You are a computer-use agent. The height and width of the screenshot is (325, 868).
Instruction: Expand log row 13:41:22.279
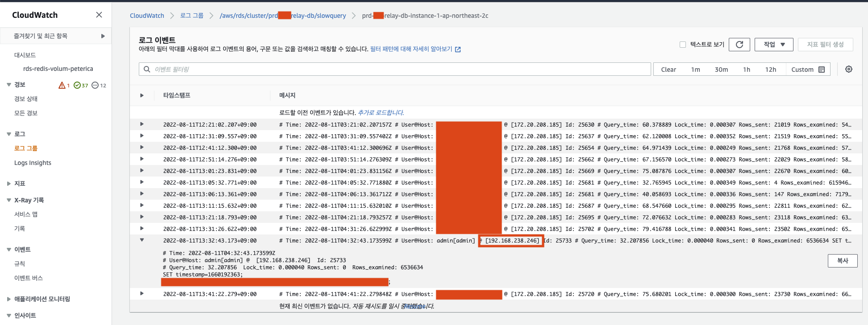point(142,294)
